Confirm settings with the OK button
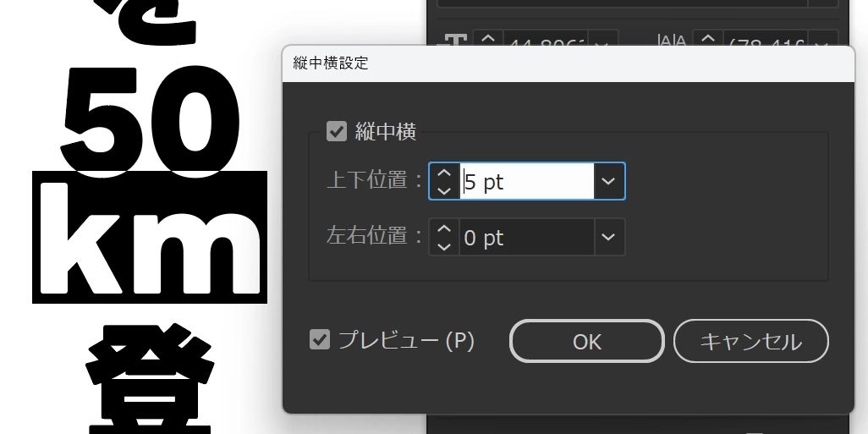 tap(586, 341)
